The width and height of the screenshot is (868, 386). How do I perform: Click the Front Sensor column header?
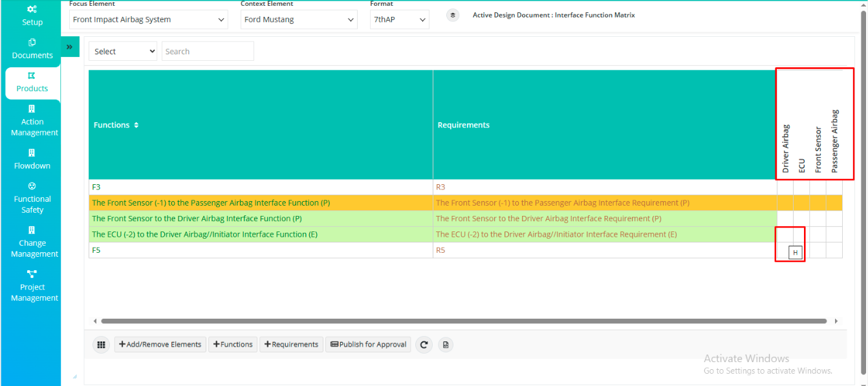tap(818, 149)
